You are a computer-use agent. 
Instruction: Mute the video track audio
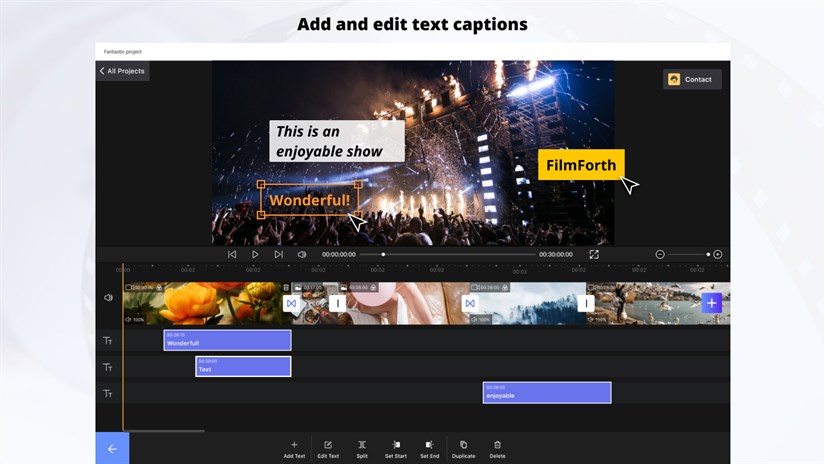coord(108,298)
